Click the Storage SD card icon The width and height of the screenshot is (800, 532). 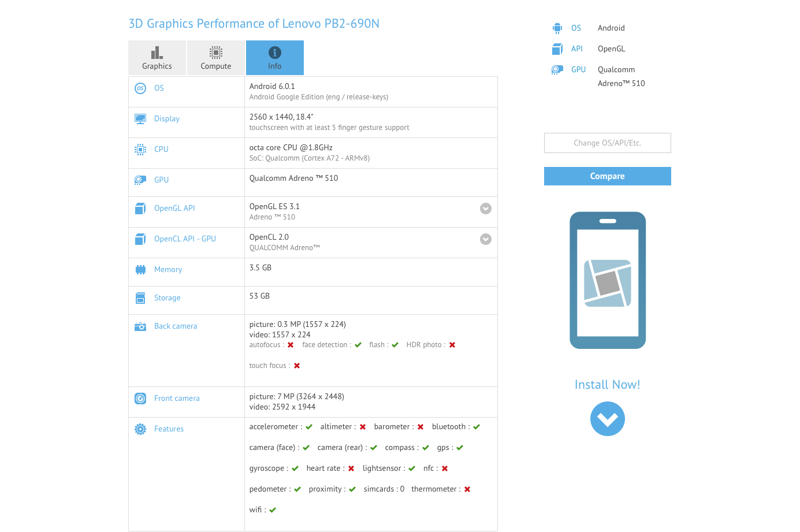click(140, 298)
